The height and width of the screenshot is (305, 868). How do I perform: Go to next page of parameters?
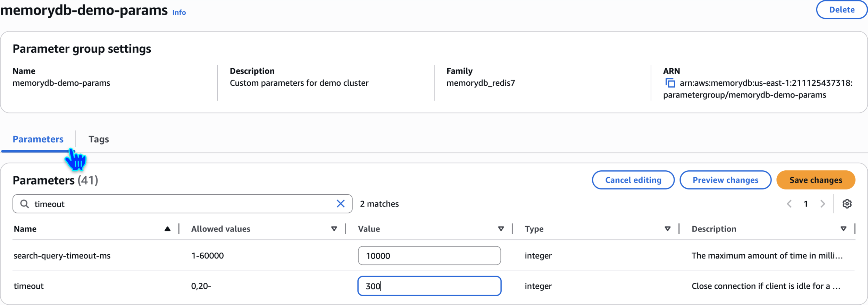(823, 204)
